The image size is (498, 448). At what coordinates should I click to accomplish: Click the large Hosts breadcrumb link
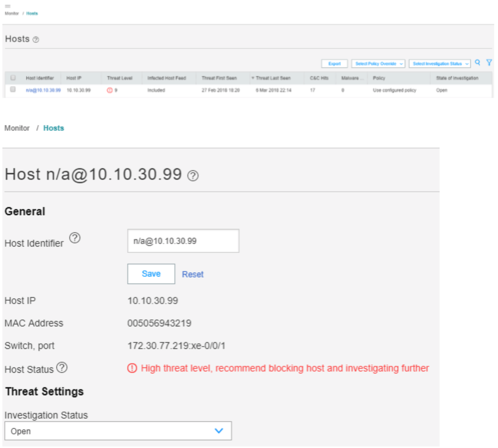(x=54, y=128)
